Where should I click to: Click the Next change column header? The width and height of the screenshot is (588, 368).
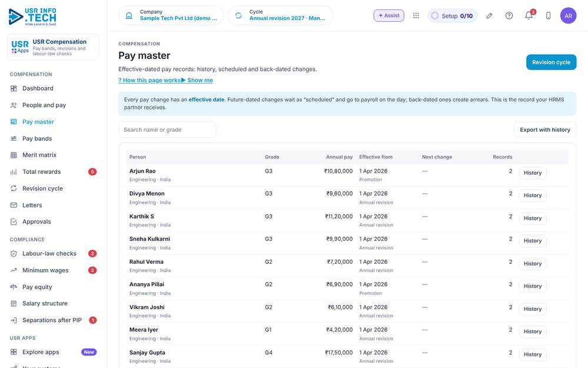pos(437,157)
